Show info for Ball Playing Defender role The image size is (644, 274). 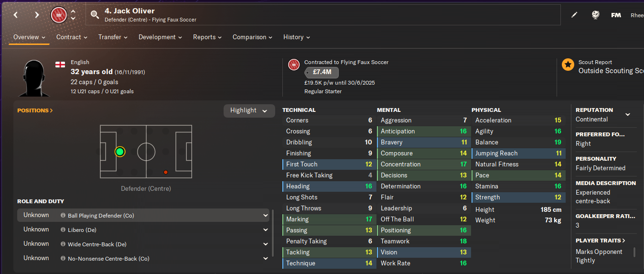pyautogui.click(x=63, y=216)
